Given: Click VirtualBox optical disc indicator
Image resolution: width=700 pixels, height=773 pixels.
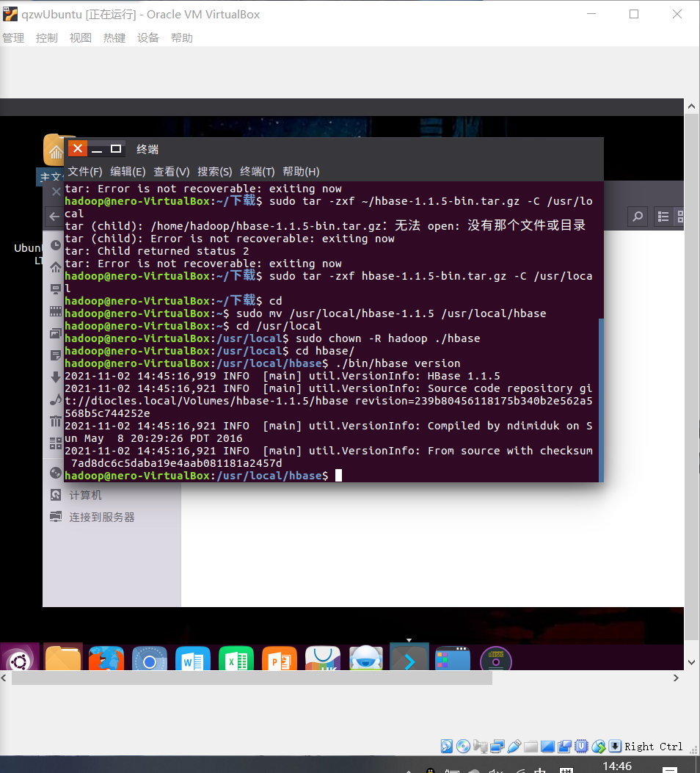Looking at the screenshot, I should pyautogui.click(x=463, y=747).
